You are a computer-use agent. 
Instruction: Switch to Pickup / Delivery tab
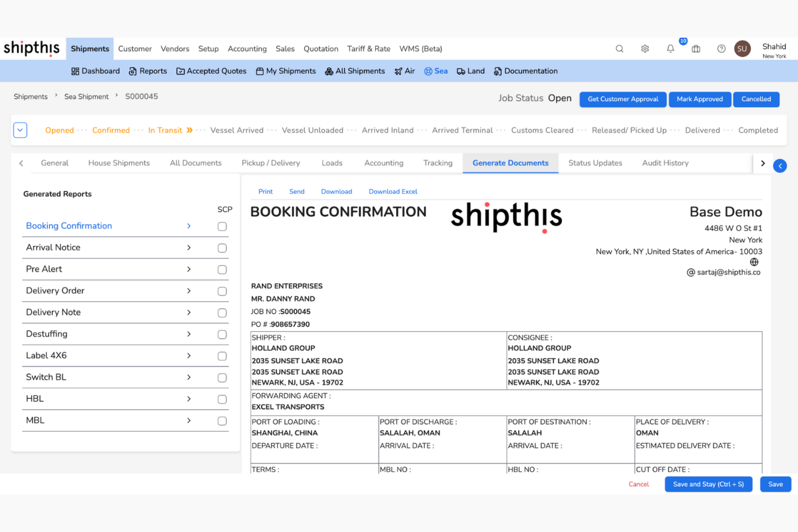click(x=271, y=163)
